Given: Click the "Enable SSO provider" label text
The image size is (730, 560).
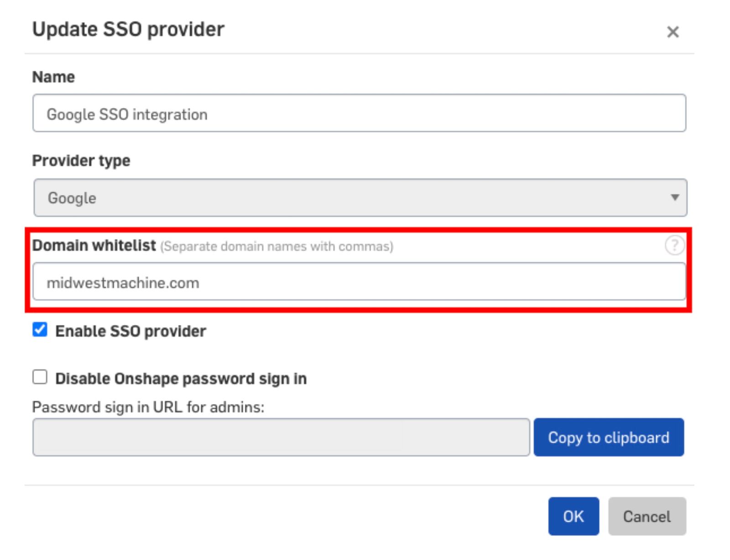Looking at the screenshot, I should pyautogui.click(x=130, y=331).
